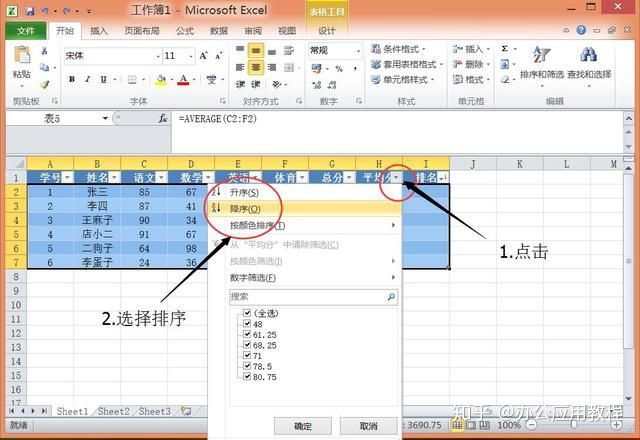Uncheck the 71 filter checkbox
640x440 pixels.
247,355
